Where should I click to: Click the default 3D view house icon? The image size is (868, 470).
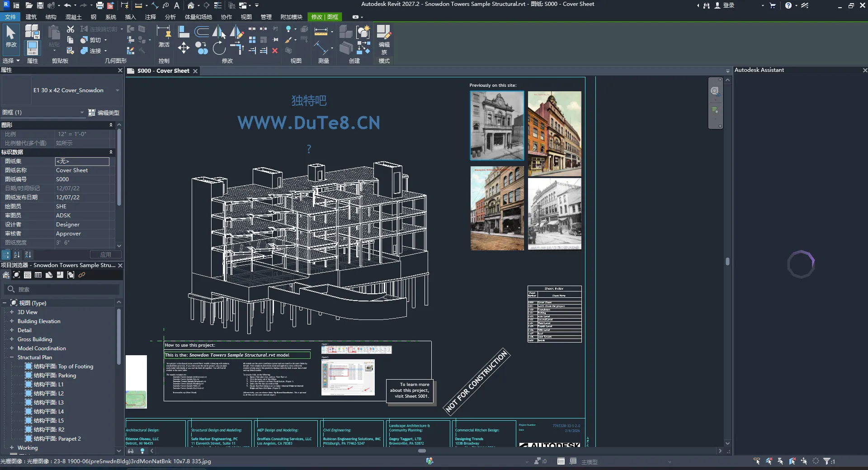(191, 5)
